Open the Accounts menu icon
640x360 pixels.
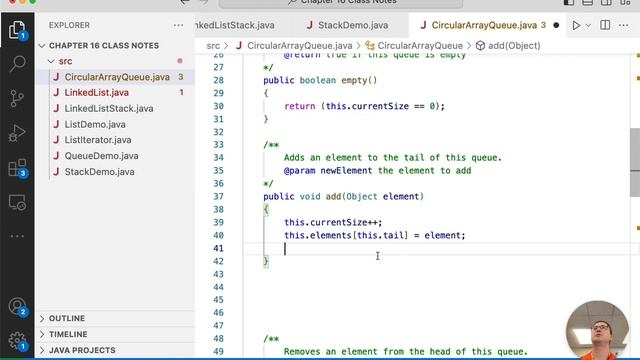point(17,307)
